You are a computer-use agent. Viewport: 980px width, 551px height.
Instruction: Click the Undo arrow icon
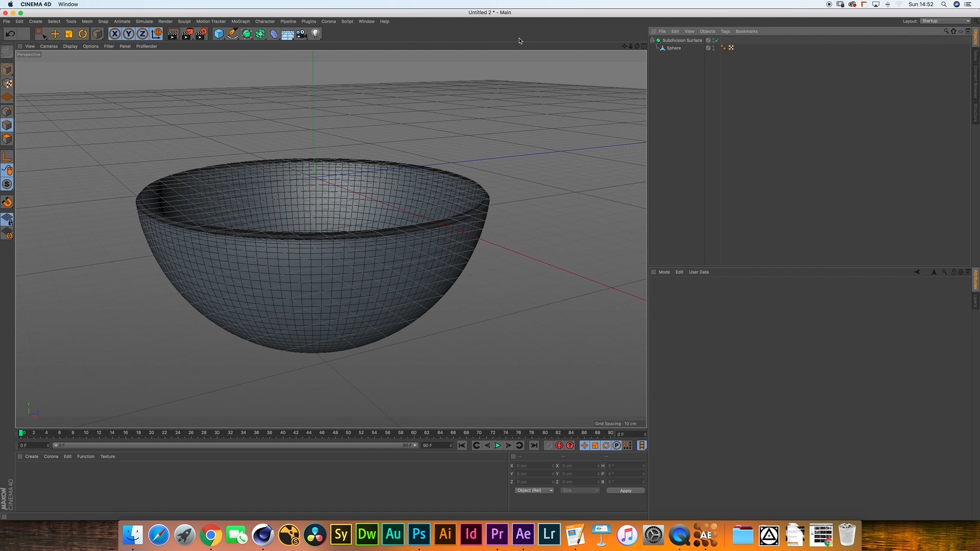[x=10, y=34]
